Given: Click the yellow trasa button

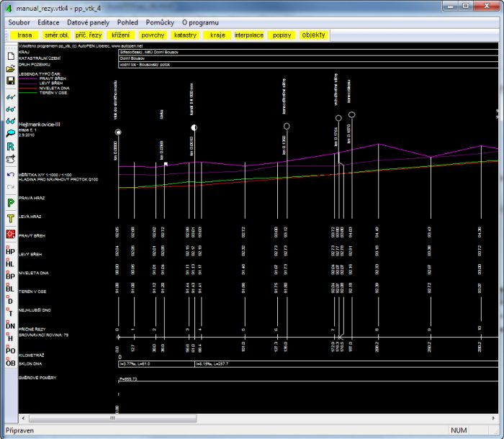Looking at the screenshot, I should (24, 35).
